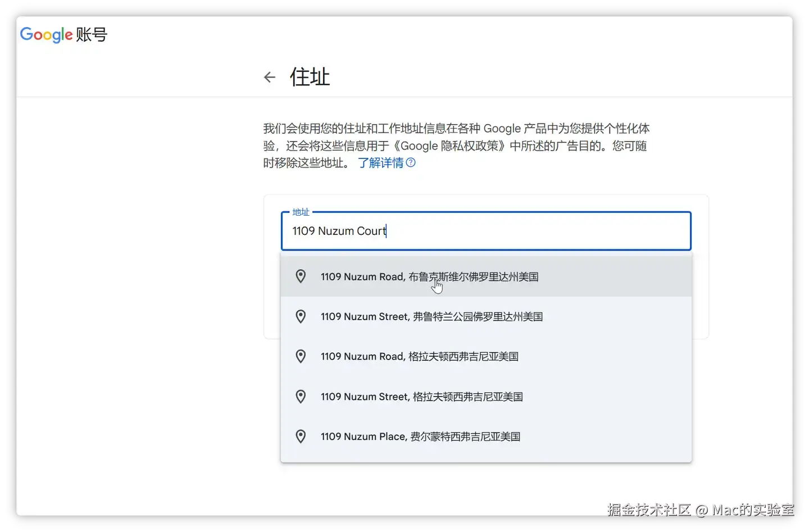Choose the pin icon for Nuzum Street 格拉夫顿
Image resolution: width=809 pixels, height=532 pixels.
tap(301, 397)
